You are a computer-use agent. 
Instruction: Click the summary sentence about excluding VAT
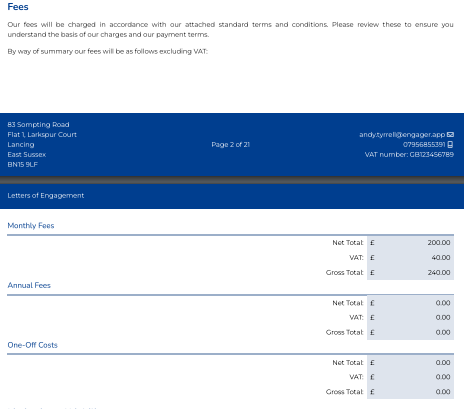click(x=107, y=51)
